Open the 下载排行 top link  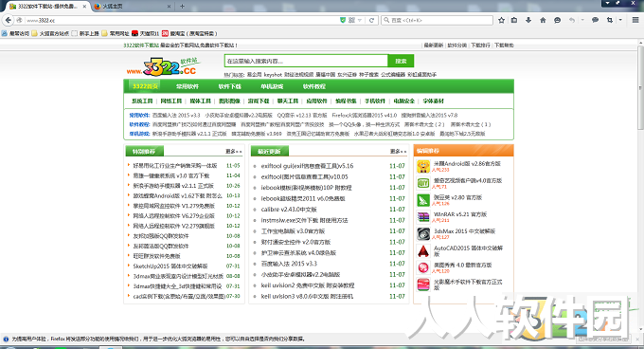coord(480,46)
